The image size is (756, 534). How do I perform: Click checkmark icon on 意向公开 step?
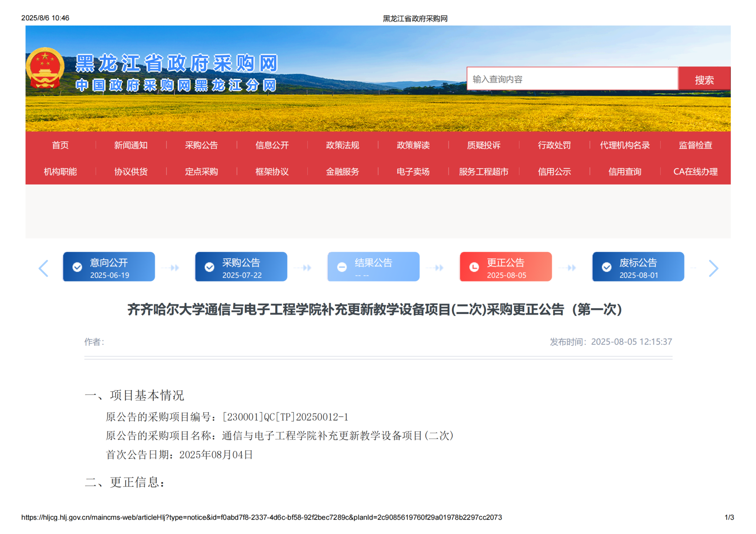(77, 267)
